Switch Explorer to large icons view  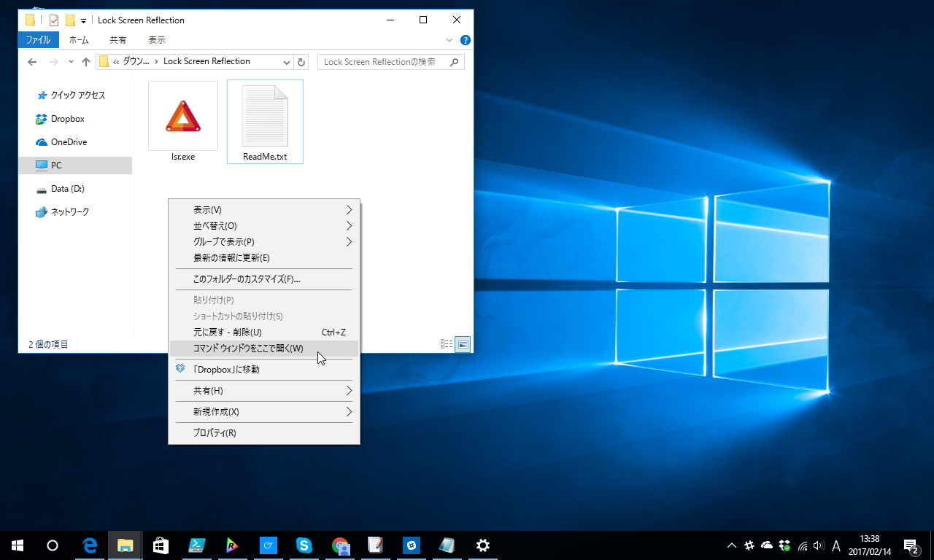pos(463,343)
